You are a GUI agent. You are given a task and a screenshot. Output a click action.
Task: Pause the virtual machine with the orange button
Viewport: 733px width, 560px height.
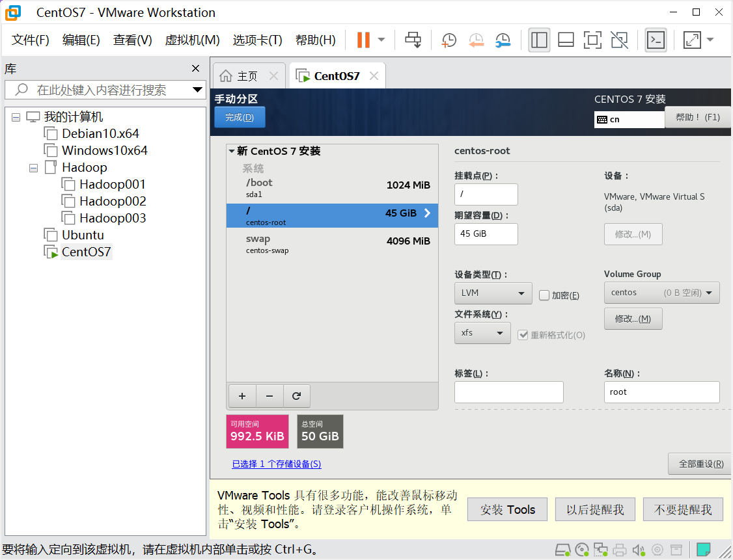[363, 40]
